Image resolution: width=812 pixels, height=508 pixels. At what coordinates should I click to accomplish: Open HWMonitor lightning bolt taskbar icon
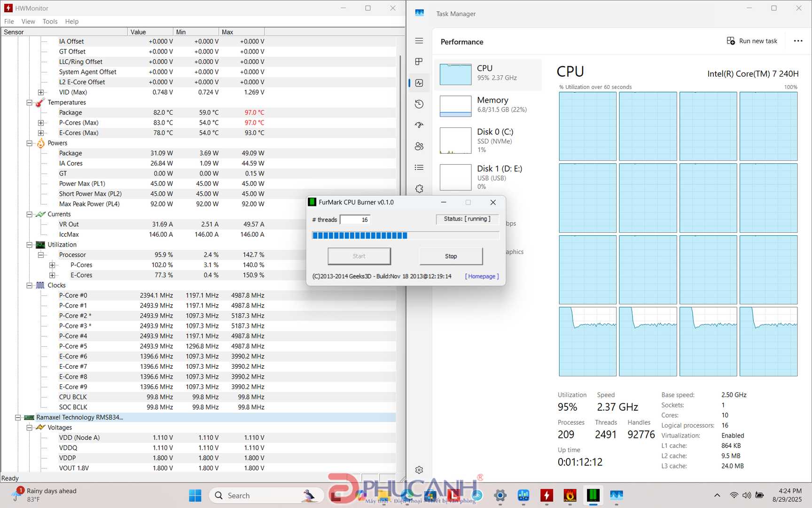(x=547, y=495)
